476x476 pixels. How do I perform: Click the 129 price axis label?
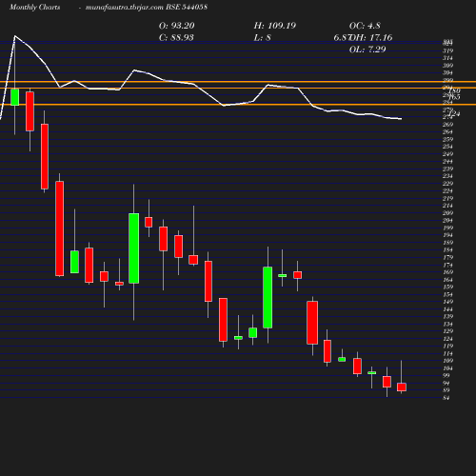pyautogui.click(x=447, y=331)
